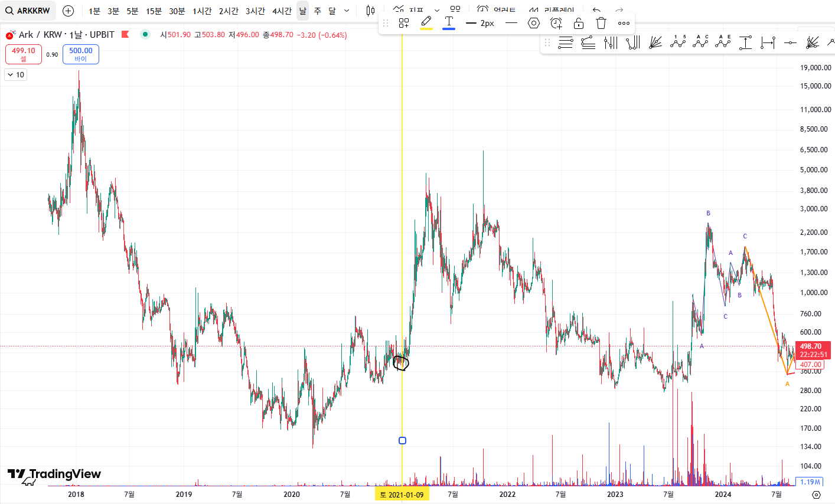The width and height of the screenshot is (835, 504).
Task: Change text color with blue T swatch
Action: coord(449,23)
